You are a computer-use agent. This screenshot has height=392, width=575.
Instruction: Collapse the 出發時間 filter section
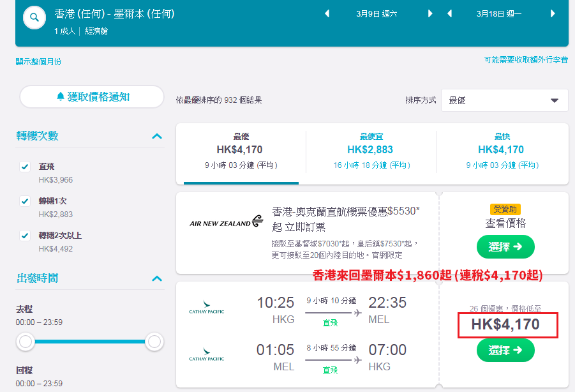pos(157,278)
